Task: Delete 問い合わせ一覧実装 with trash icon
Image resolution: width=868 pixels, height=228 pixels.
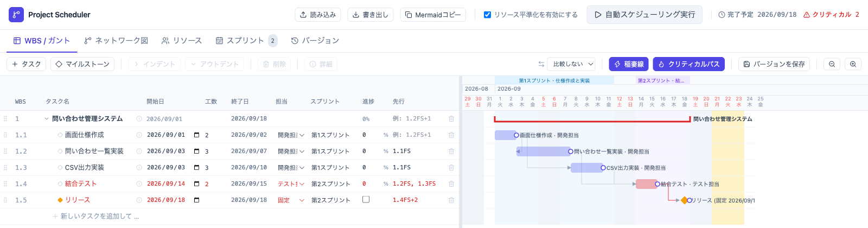Action: tap(451, 151)
